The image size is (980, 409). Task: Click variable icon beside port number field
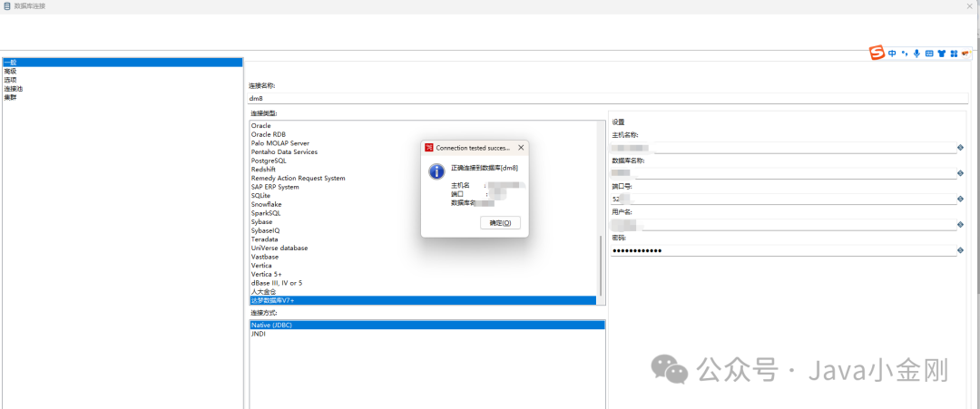(x=961, y=200)
